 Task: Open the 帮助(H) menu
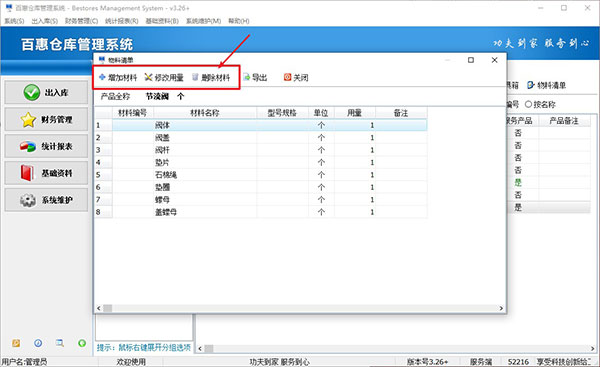tap(239, 21)
